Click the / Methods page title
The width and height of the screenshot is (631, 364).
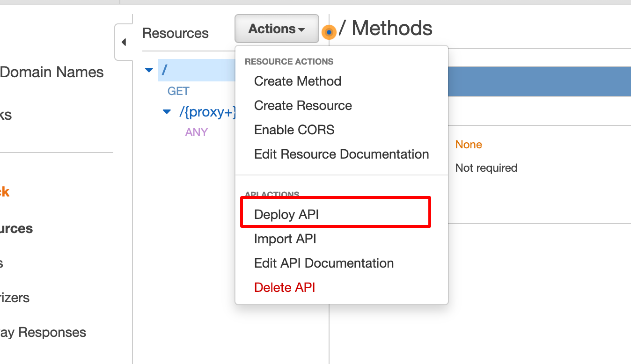click(x=386, y=29)
